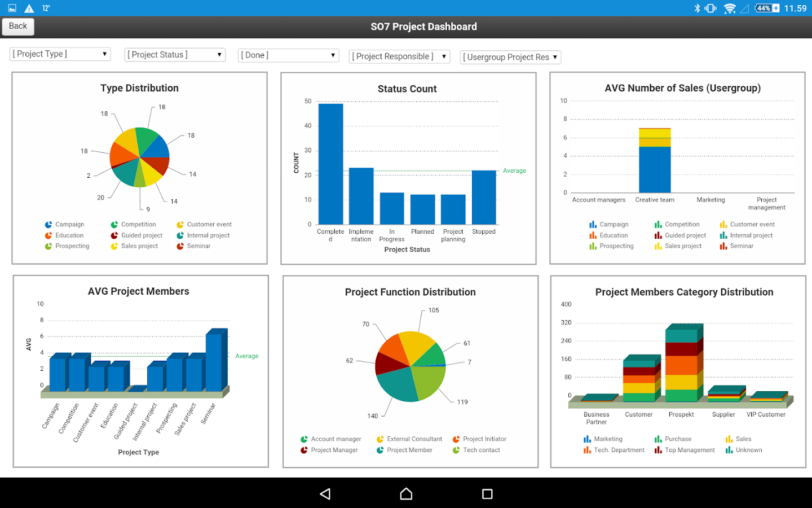Image resolution: width=812 pixels, height=508 pixels.
Task: Click the Project Initiator legend label
Action: pos(485,439)
